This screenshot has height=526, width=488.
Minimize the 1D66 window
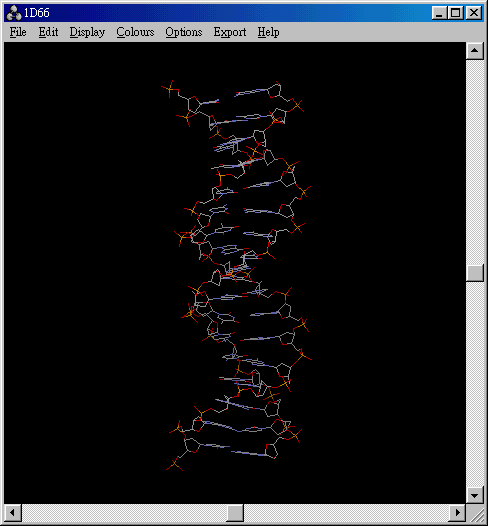(439, 13)
